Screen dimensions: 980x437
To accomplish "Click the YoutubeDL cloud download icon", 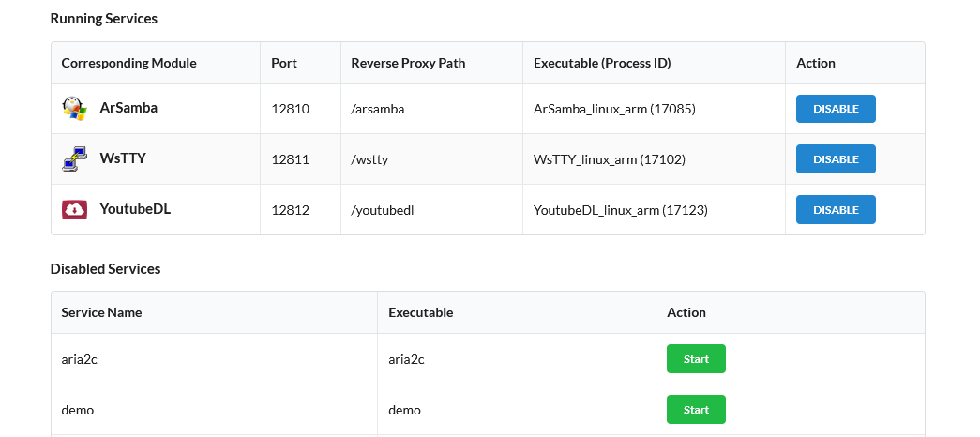I will pyautogui.click(x=74, y=210).
